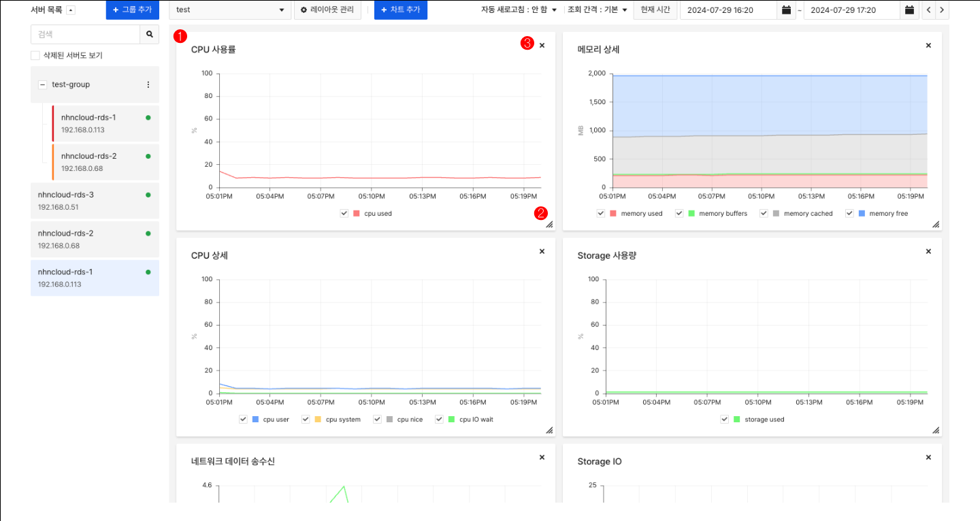Select nhncloud-rds-2 under test-group
Image resolution: width=980 pixels, height=521 pixels.
point(105,161)
